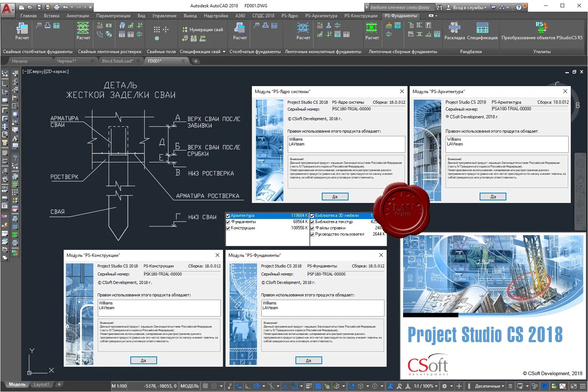Toggle МОДЕЛЬ space button in status bar
This screenshot has height=392, width=588.
pos(190,386)
